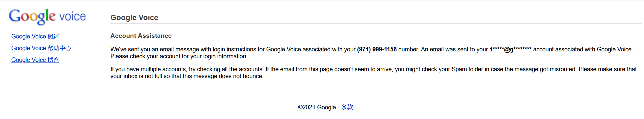The height and width of the screenshot is (119, 644).
Task: Click the colorful Google wordmark in logo
Action: (32, 17)
